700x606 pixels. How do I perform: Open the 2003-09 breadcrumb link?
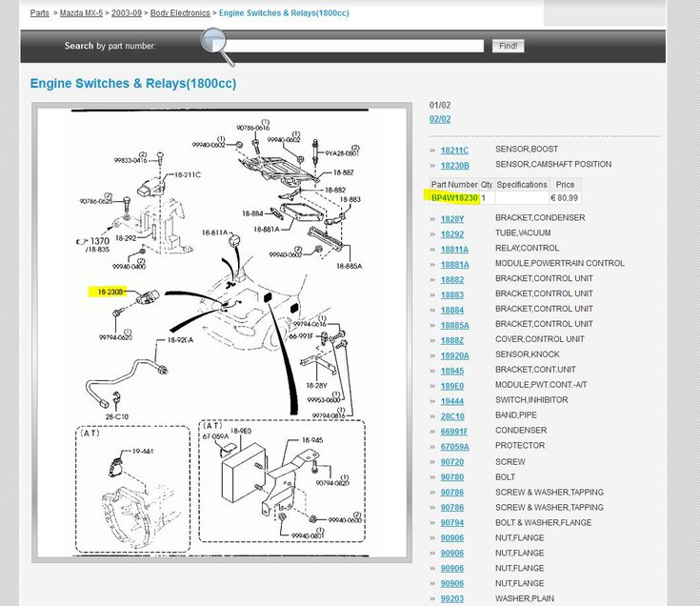127,13
